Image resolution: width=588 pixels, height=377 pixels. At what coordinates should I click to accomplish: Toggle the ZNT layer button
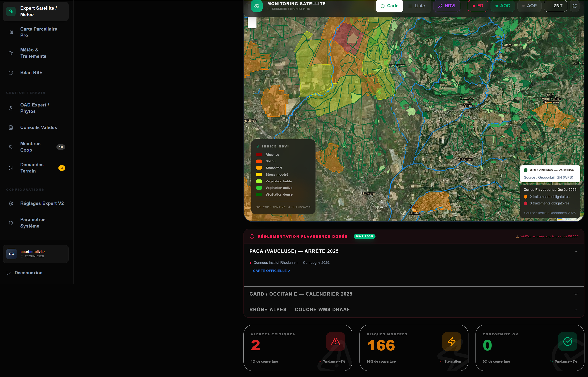click(555, 6)
